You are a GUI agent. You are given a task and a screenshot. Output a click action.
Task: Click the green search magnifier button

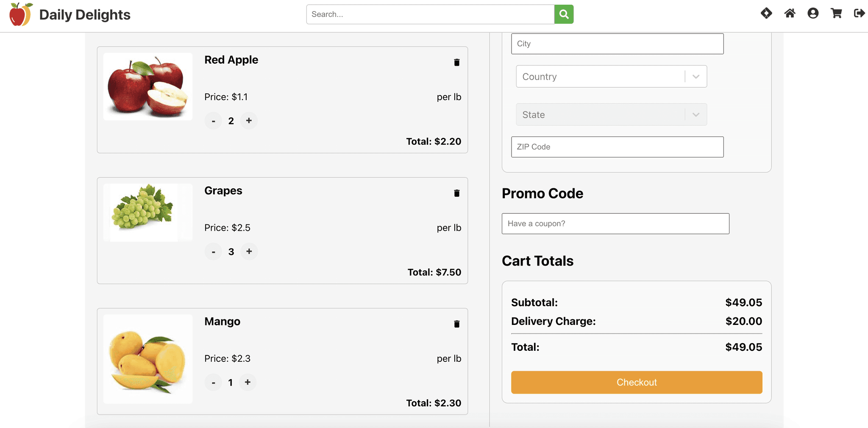[x=564, y=14]
